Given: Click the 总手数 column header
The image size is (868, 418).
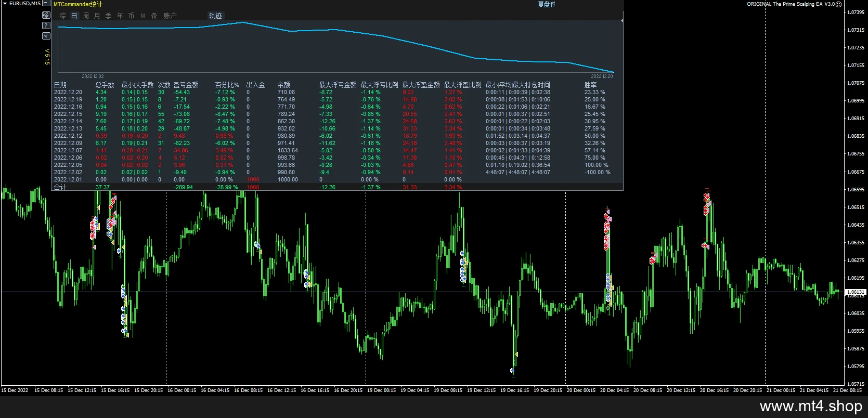Looking at the screenshot, I should pos(105,85).
